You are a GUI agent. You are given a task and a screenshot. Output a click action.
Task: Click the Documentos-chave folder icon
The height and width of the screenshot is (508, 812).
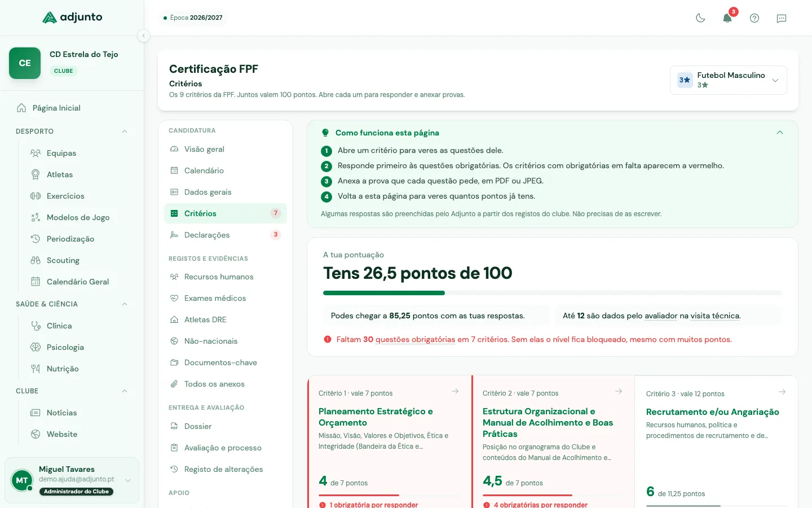point(174,362)
